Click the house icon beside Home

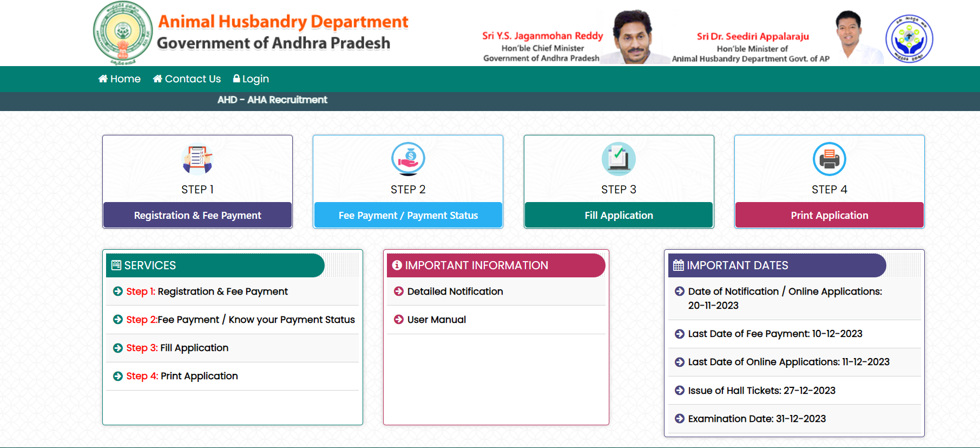[x=103, y=79]
